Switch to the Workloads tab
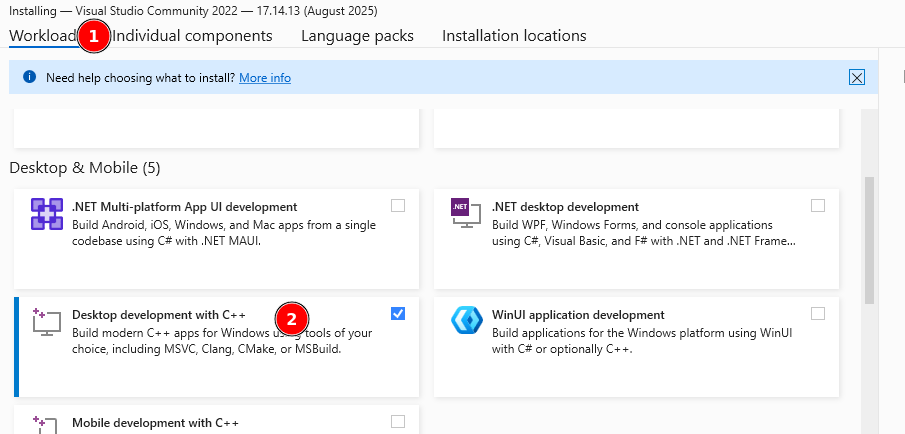The height and width of the screenshot is (434, 905). (x=42, y=36)
